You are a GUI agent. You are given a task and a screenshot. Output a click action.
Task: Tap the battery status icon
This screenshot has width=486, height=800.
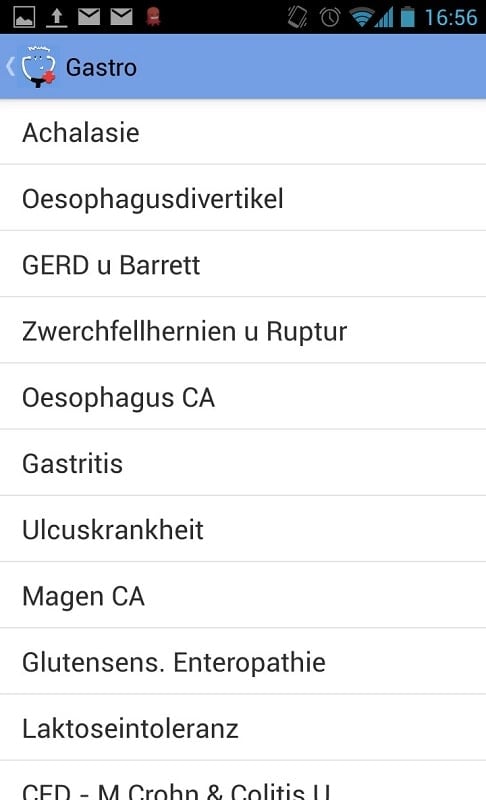click(407, 17)
